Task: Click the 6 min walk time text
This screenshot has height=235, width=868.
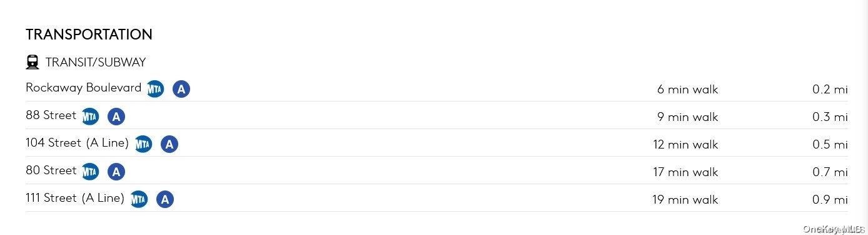Action: tap(687, 89)
